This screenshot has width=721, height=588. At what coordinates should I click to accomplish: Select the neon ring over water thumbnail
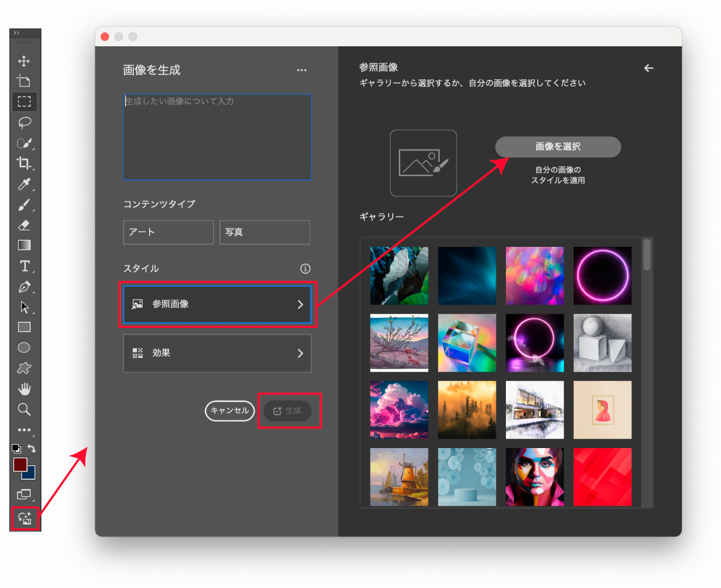(x=535, y=343)
